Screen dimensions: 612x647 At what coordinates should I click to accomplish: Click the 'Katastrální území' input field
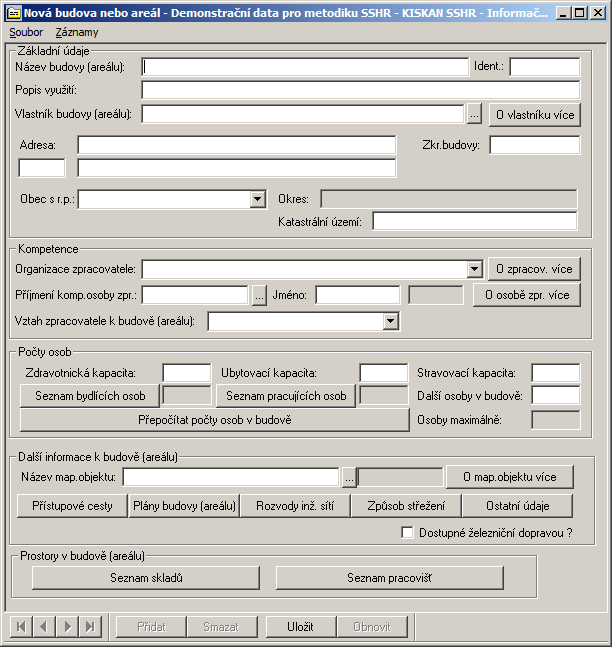(x=475, y=221)
